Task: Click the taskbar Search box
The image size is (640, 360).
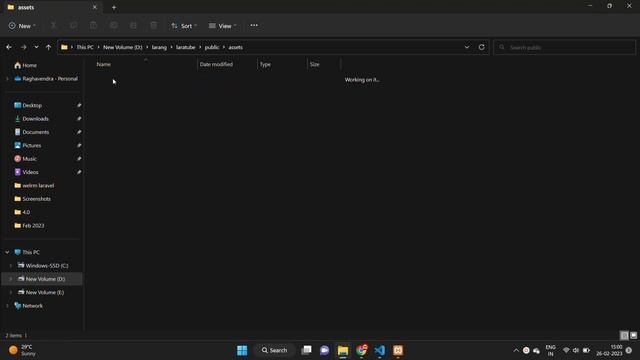Action: click(x=275, y=350)
